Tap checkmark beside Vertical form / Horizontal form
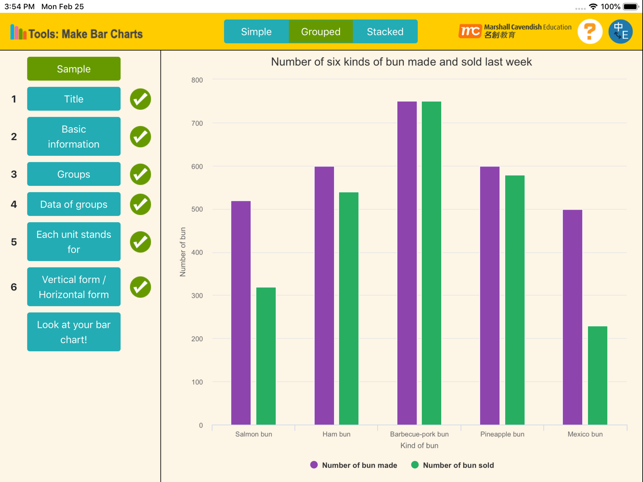 tap(140, 287)
